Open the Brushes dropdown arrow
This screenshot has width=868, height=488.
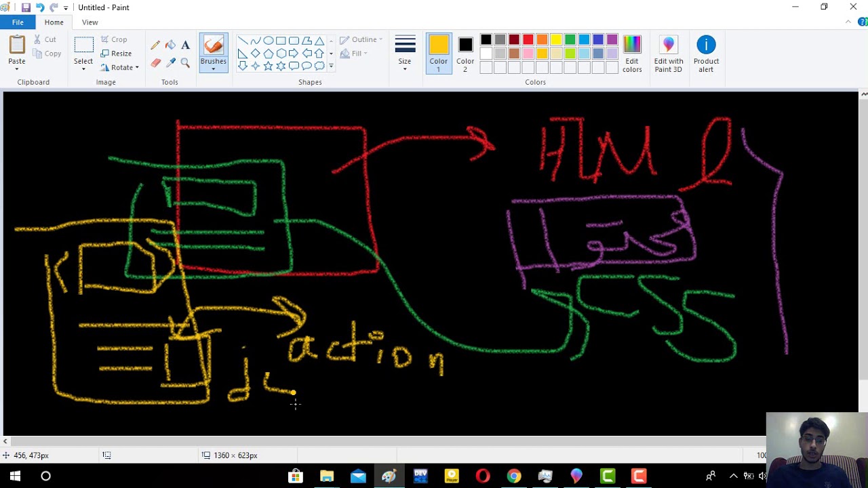point(213,68)
